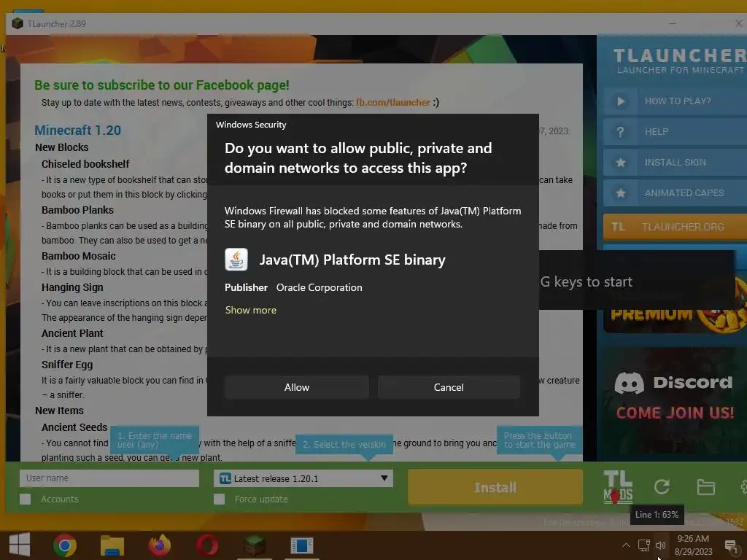Cancel the Windows Security firewall prompt

tap(449, 387)
